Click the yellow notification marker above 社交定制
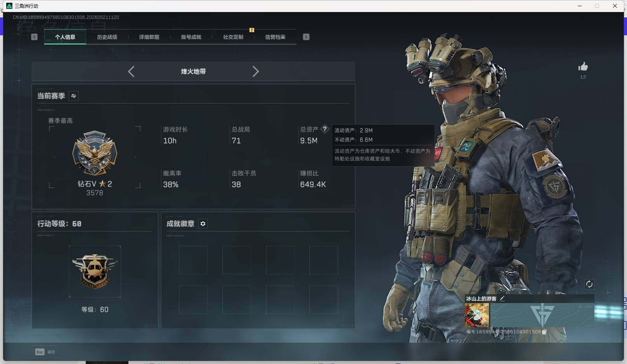The height and width of the screenshot is (364, 627). (x=251, y=30)
